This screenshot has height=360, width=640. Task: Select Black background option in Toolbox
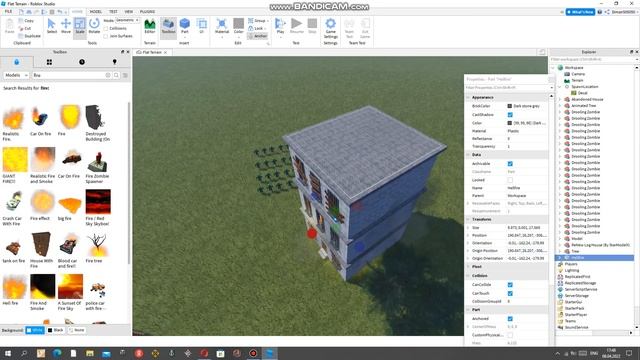(56, 330)
